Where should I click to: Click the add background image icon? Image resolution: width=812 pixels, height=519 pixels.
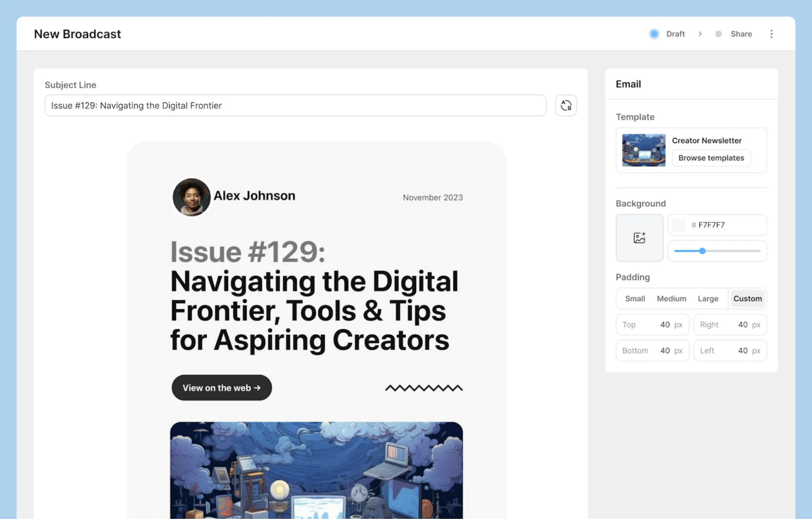[639, 238]
